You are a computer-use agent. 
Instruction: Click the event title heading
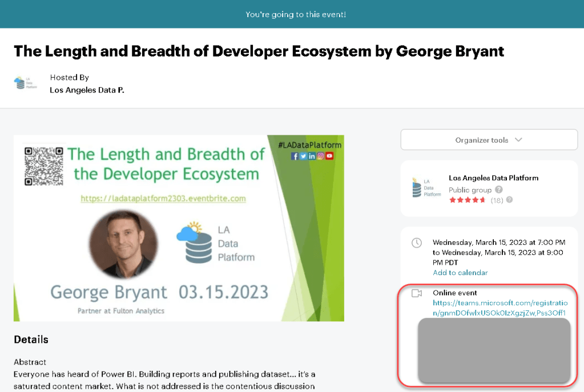[259, 51]
